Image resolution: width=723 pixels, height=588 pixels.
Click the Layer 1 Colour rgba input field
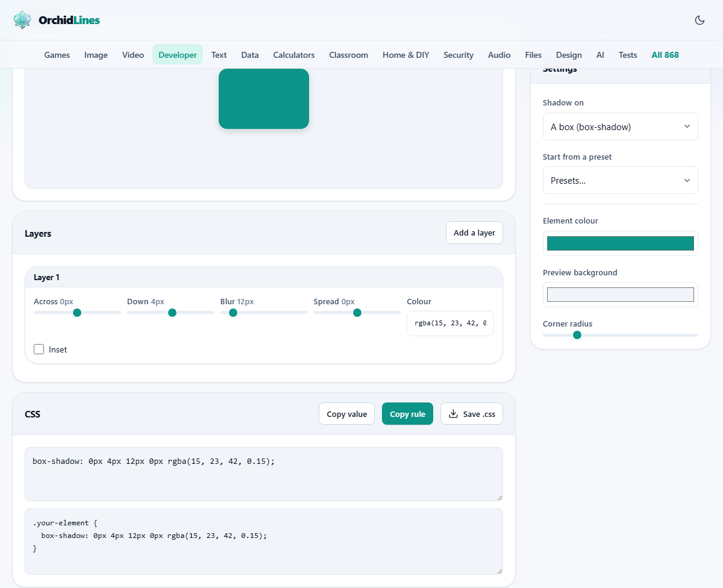(450, 324)
